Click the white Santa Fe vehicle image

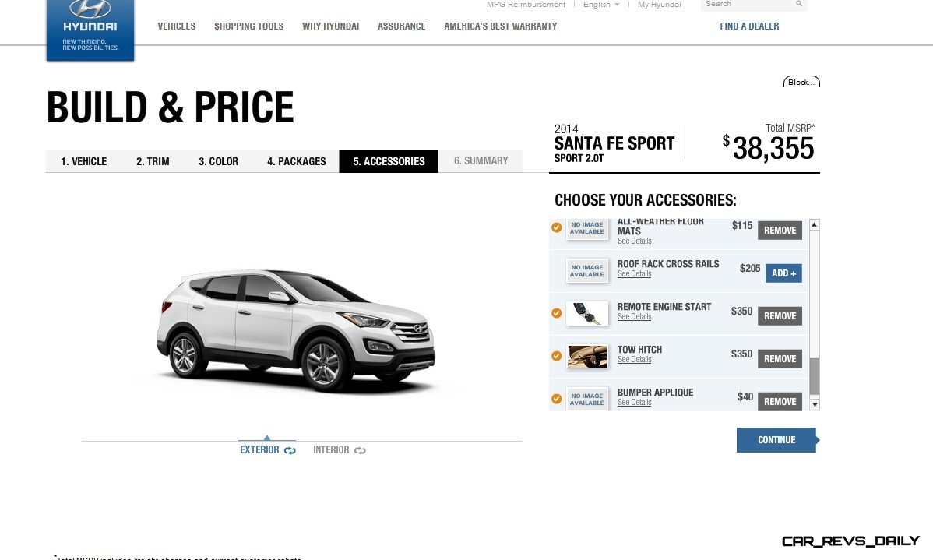point(296,330)
